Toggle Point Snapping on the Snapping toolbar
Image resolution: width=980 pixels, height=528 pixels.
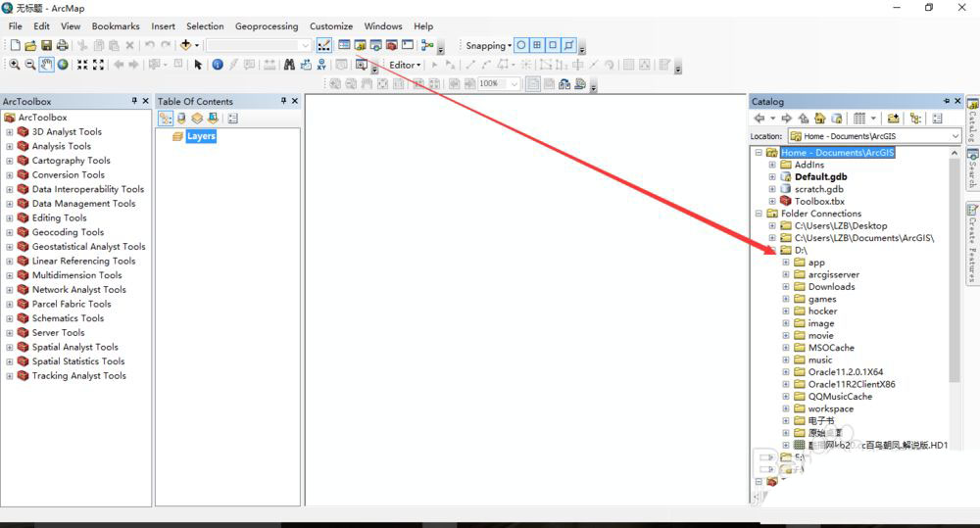click(x=520, y=45)
